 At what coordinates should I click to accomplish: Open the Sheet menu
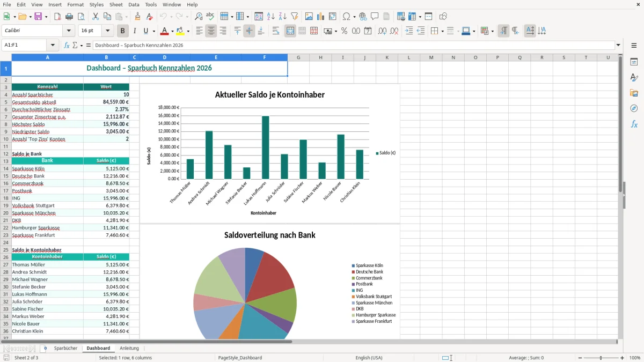click(x=116, y=4)
